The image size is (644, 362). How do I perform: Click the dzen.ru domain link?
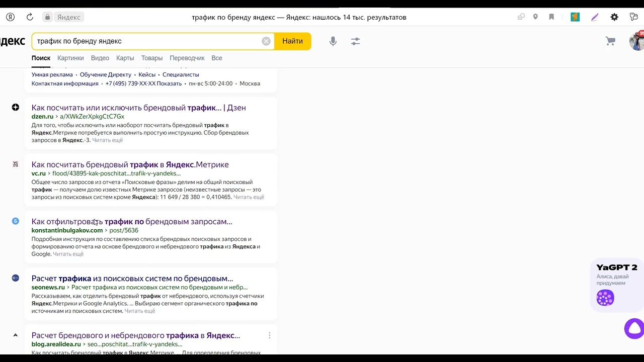(42, 116)
